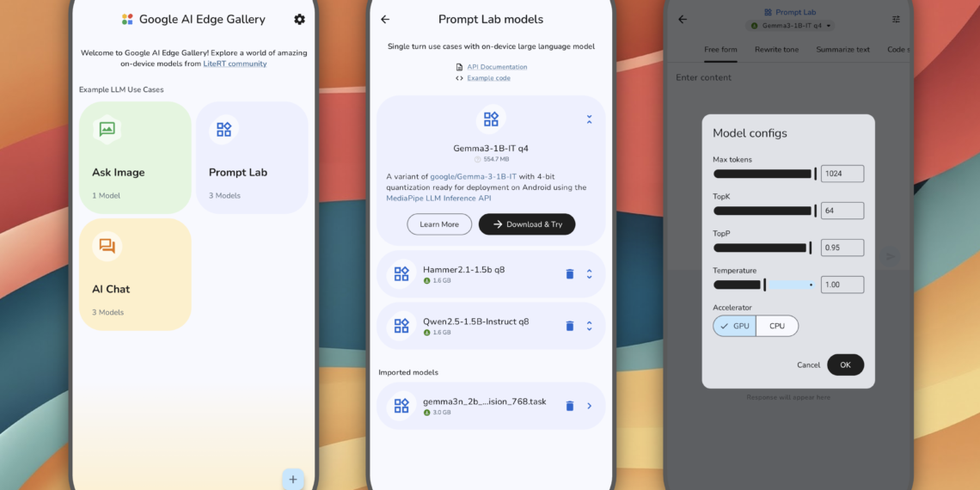Select GPU accelerator option
This screenshot has height=490, width=980.
pos(735,326)
